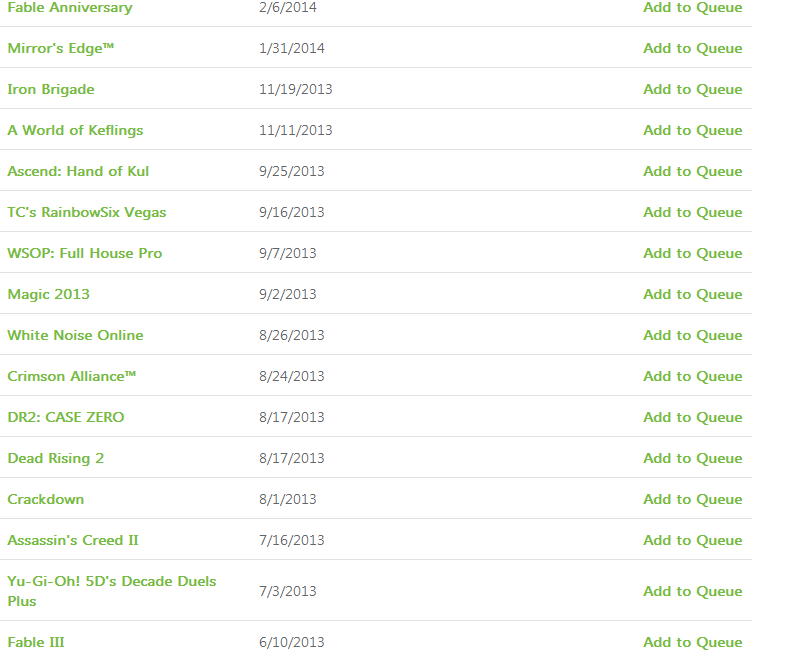Add White Noise Online to queue

692,335
